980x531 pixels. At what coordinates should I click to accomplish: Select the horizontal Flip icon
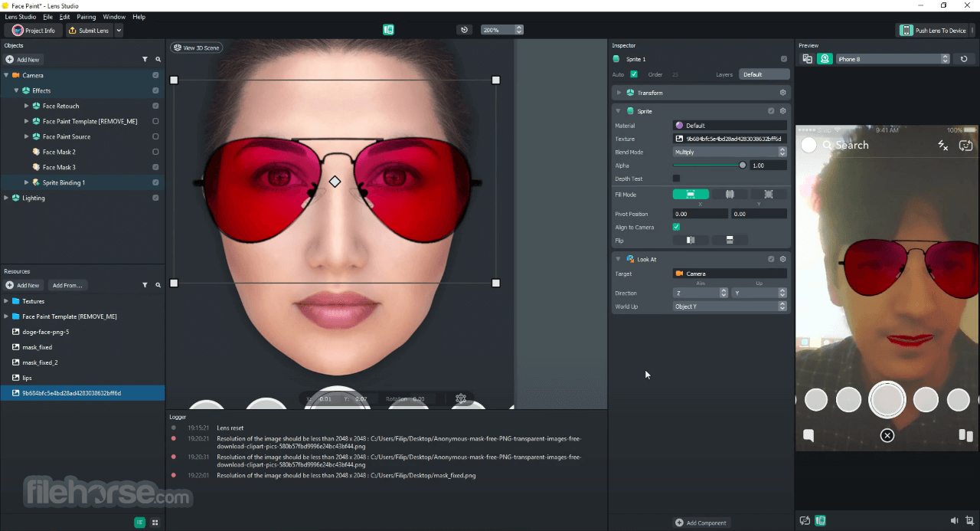[691, 240]
